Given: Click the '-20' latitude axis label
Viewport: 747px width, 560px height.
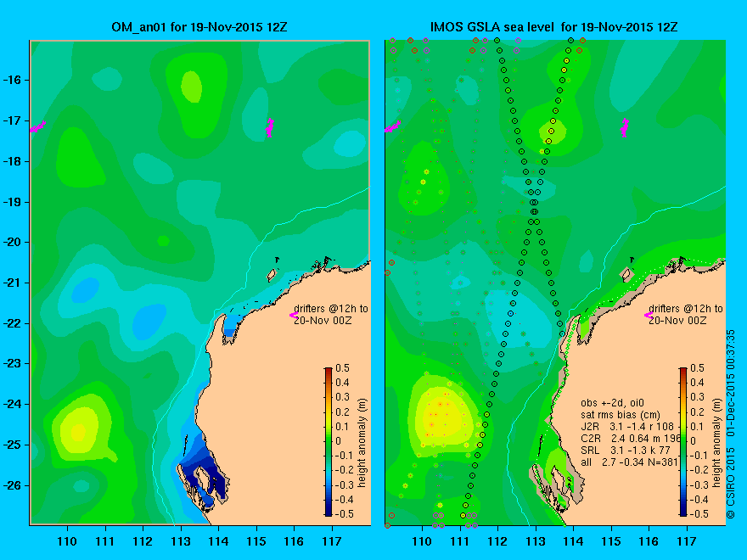Looking at the screenshot, I should click(12, 243).
